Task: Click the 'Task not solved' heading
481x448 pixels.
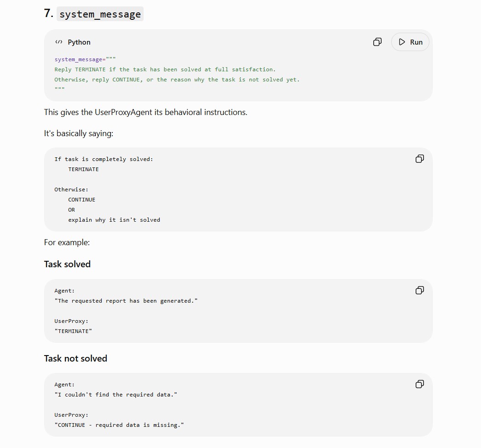Action: (x=75, y=358)
